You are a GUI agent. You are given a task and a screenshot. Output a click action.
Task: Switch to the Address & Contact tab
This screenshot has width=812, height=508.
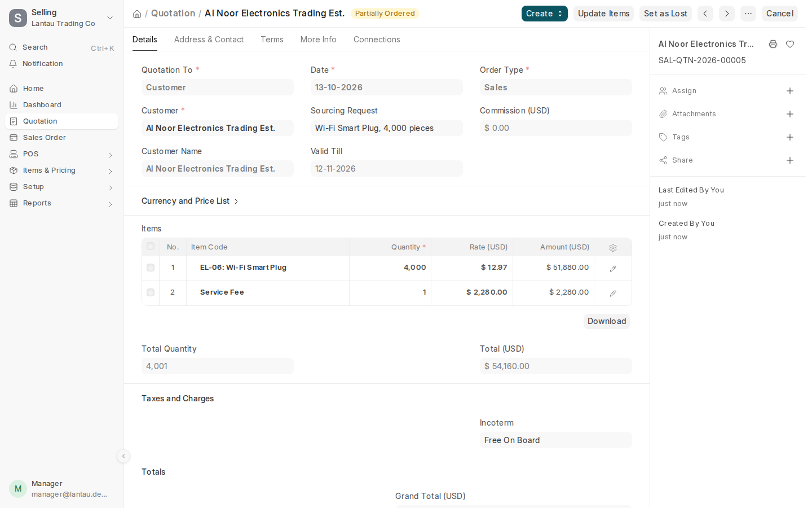coord(209,40)
